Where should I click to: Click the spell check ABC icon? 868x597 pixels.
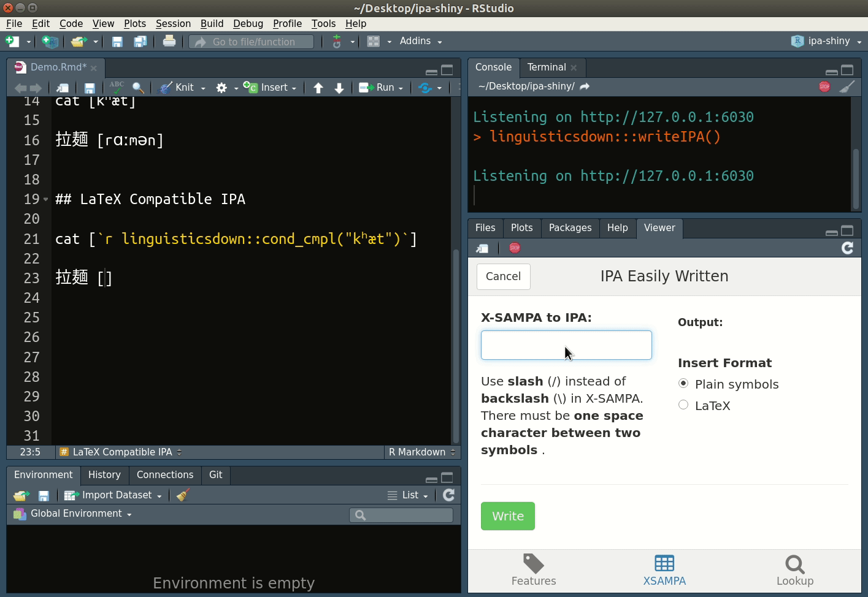click(117, 88)
